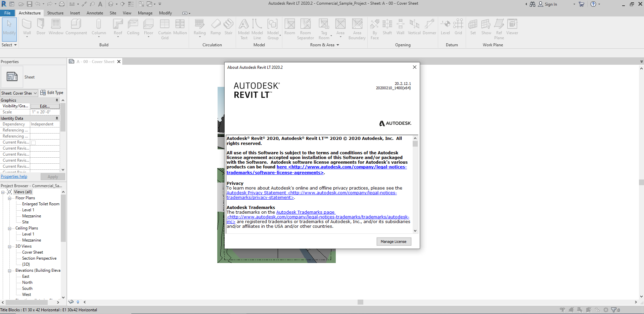Collapse the Floor Plans tree node
Screen dimensions: 644x314
coord(9,198)
